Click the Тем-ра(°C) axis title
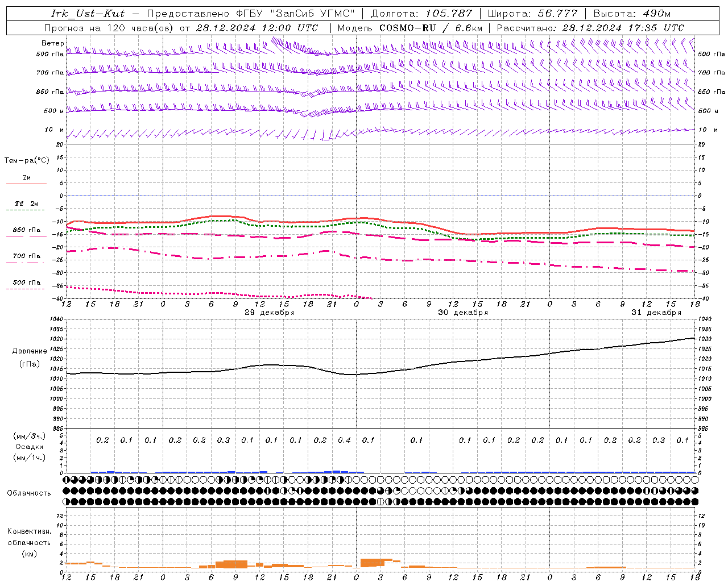This screenshot has width=728, height=582. (27, 161)
